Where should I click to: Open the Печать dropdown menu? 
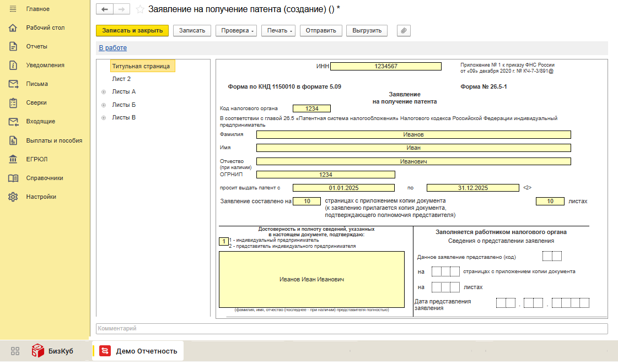[280, 30]
